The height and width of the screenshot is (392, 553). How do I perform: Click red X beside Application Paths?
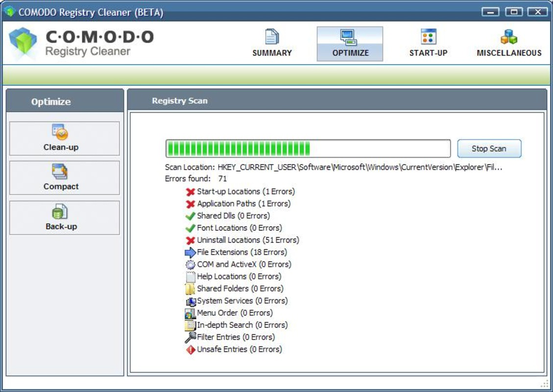[x=191, y=204]
